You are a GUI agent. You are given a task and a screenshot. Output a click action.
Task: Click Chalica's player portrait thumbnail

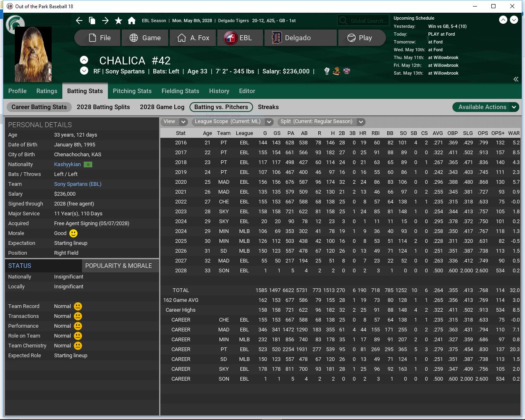coord(33,55)
